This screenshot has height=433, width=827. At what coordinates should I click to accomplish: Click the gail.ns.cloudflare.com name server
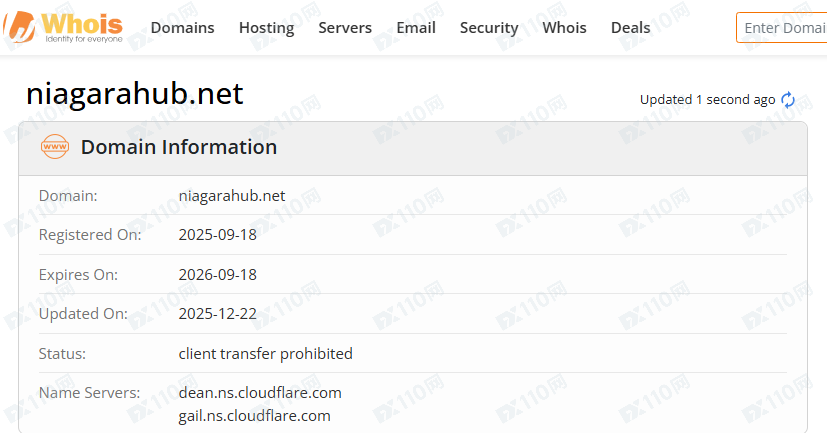pyautogui.click(x=254, y=415)
